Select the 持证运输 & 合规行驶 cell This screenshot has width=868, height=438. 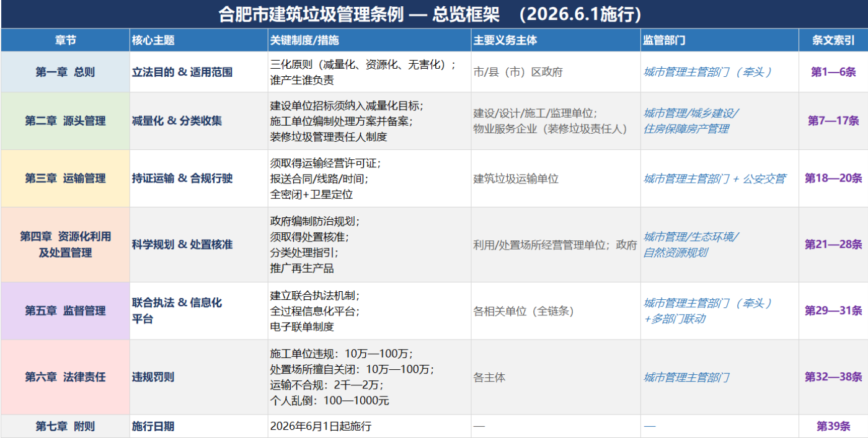pyautogui.click(x=182, y=178)
